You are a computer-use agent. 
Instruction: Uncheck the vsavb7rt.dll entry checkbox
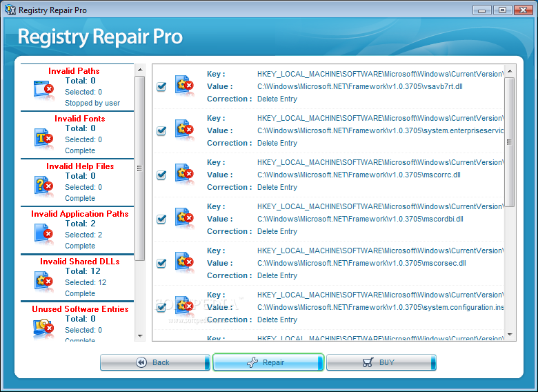pyautogui.click(x=161, y=86)
